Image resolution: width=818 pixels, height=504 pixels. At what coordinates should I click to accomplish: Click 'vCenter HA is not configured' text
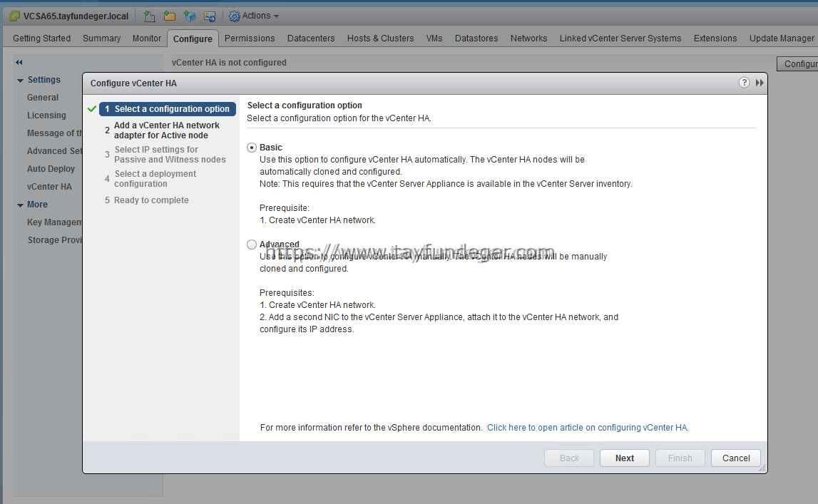(229, 63)
